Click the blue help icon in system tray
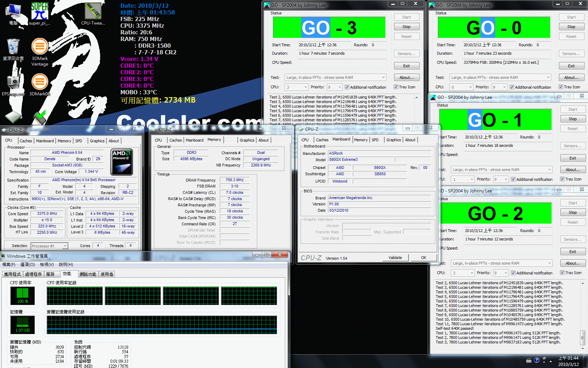 [x=537, y=360]
